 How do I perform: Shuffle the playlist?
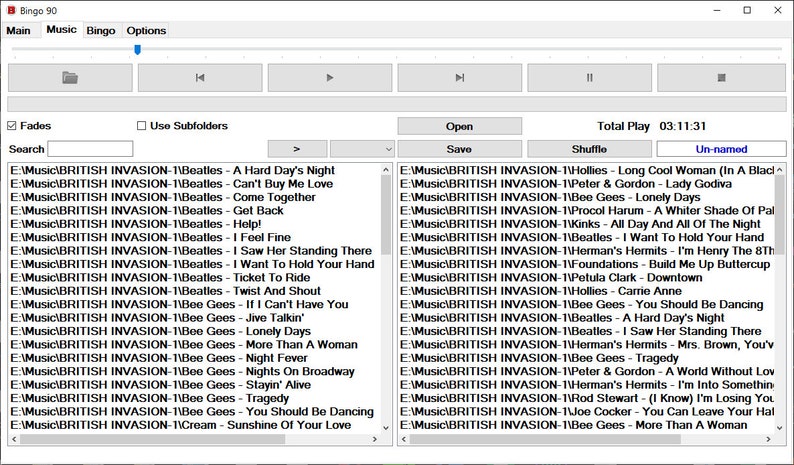[x=589, y=149]
